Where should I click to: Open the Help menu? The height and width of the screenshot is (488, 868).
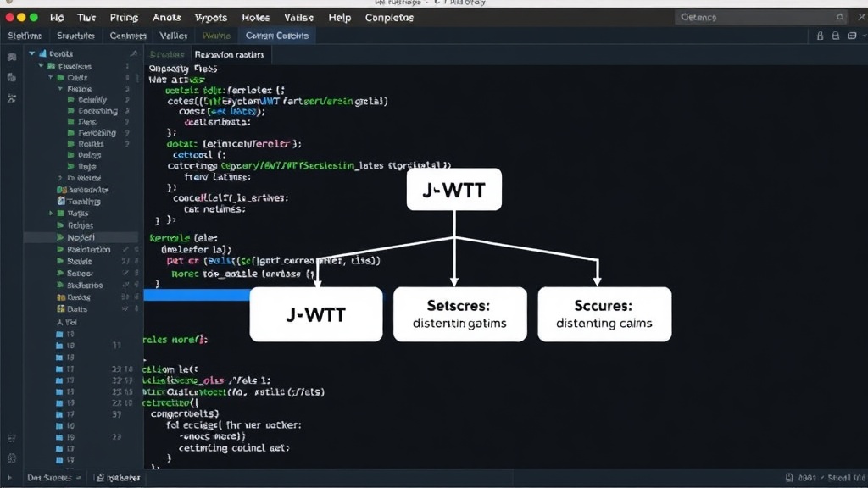point(339,18)
